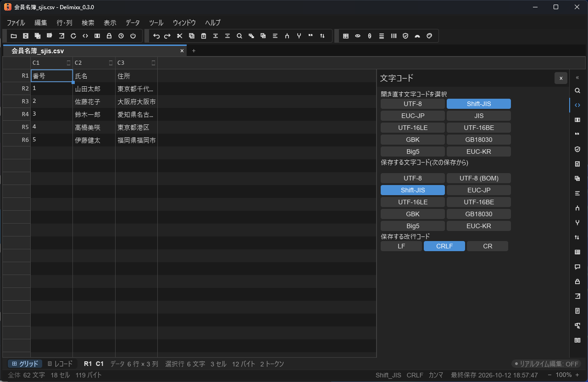The image size is (588, 382).
Task: Click the redo arrow icon
Action: [168, 36]
